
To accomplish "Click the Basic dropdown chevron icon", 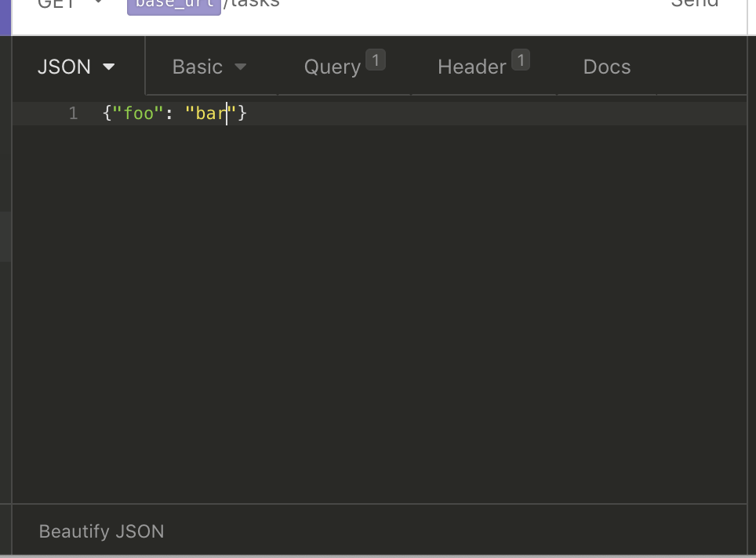I will 241,67.
